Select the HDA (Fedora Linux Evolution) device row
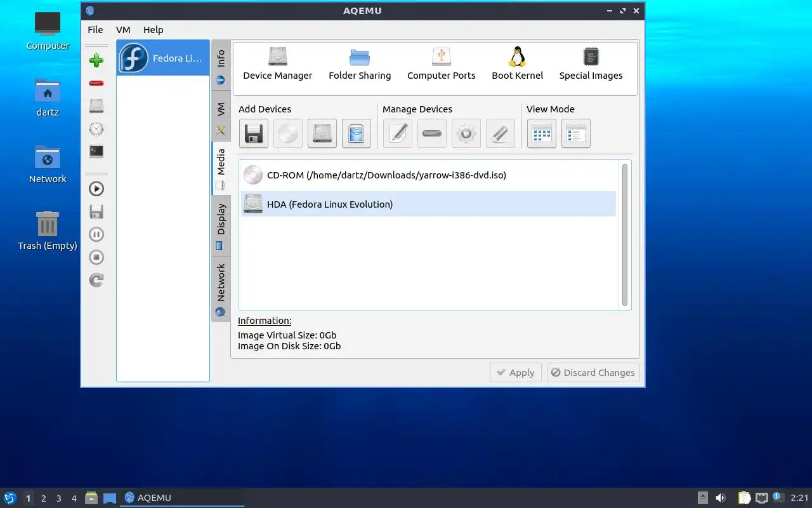812x508 pixels. point(429,204)
